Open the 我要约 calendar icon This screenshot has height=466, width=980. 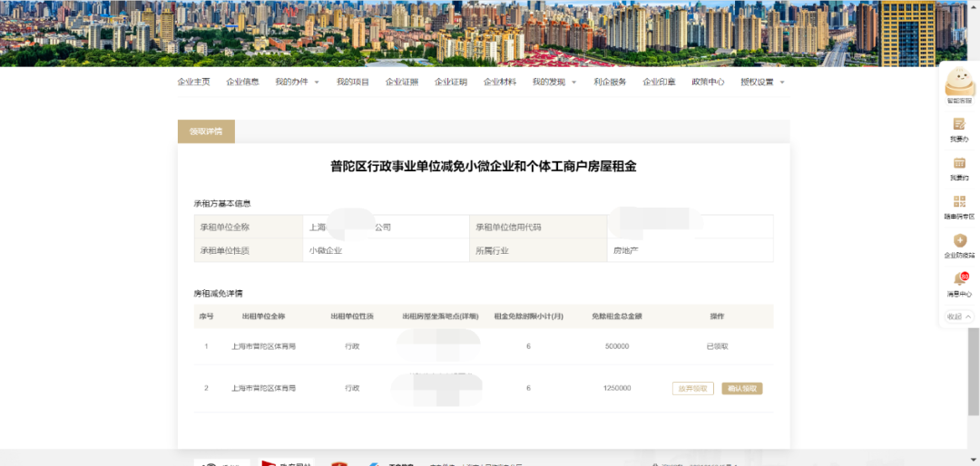click(x=959, y=163)
